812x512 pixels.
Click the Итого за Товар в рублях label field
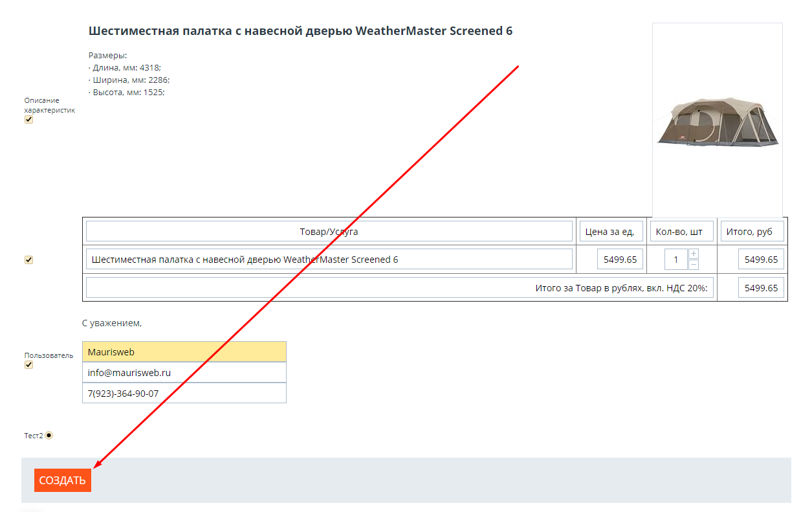point(400,288)
